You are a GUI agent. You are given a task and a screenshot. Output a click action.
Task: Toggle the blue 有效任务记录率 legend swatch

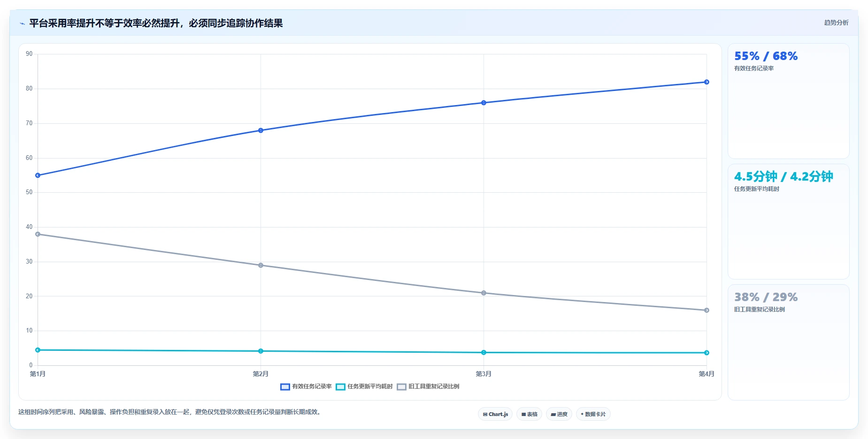point(285,387)
